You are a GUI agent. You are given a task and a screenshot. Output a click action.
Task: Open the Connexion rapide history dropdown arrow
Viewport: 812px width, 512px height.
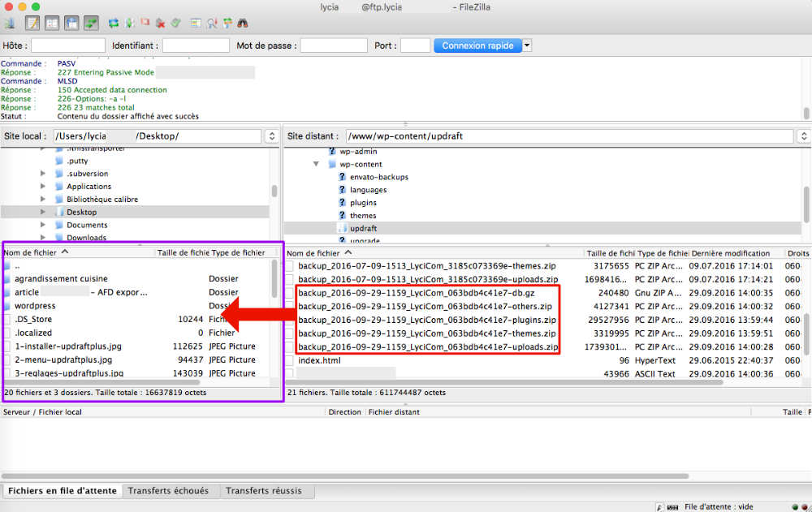pyautogui.click(x=527, y=45)
